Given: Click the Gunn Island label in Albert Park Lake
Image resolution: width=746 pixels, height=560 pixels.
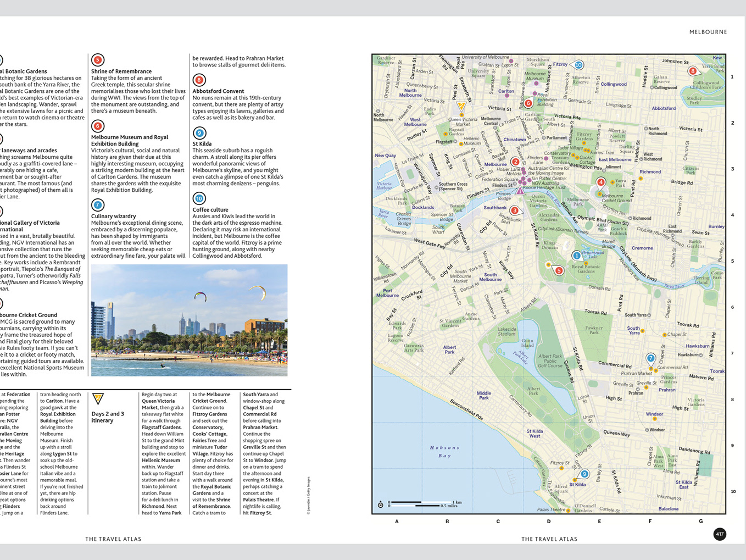Looking at the screenshot, I should click(x=527, y=343).
